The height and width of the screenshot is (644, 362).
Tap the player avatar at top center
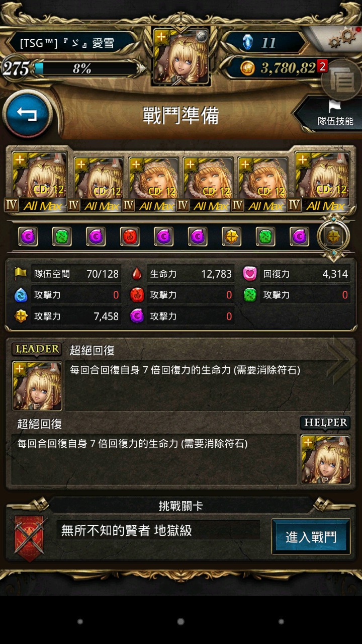pos(181,56)
